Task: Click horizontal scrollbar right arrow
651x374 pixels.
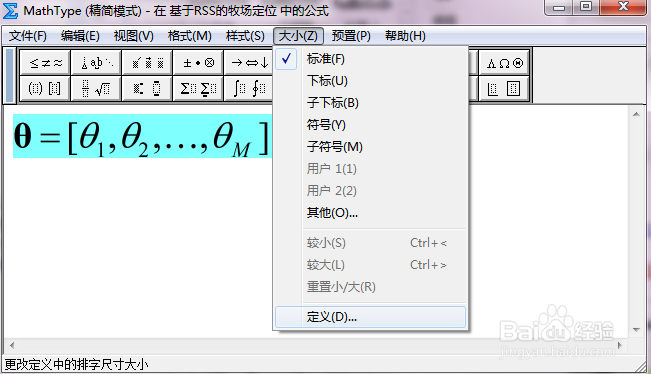Action: click(x=620, y=345)
